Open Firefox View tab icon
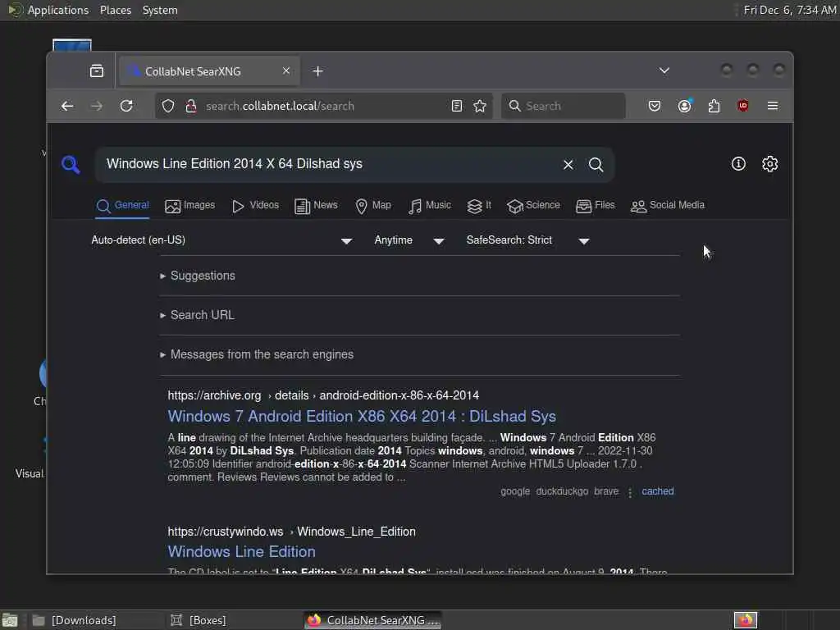The height and width of the screenshot is (630, 840). coord(97,71)
